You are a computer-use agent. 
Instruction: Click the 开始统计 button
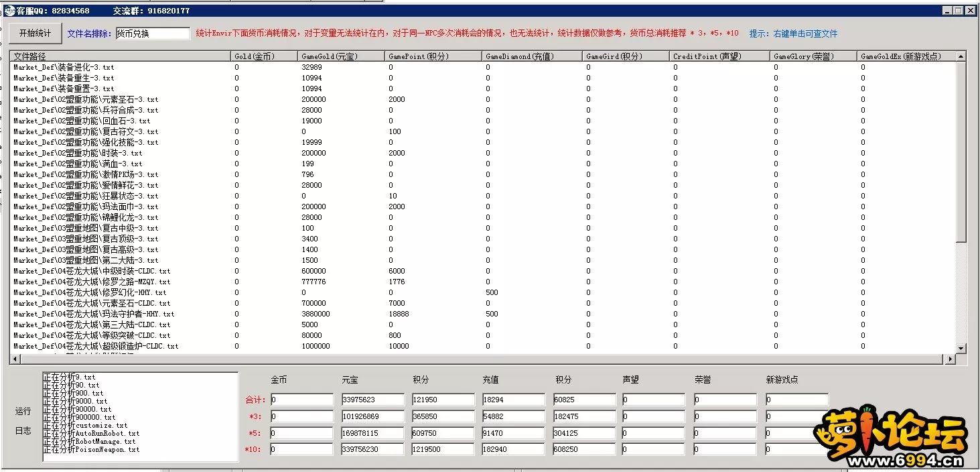point(35,33)
